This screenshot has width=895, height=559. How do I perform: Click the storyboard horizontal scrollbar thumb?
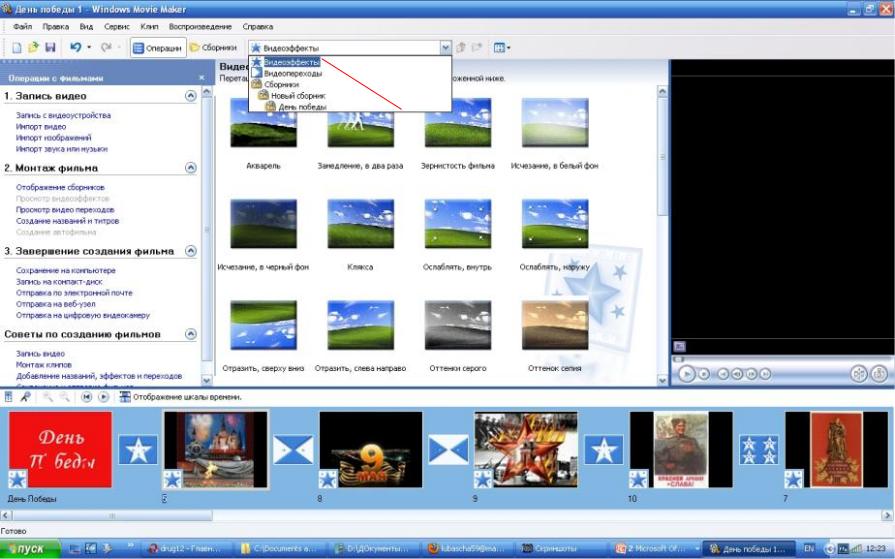click(x=112, y=516)
